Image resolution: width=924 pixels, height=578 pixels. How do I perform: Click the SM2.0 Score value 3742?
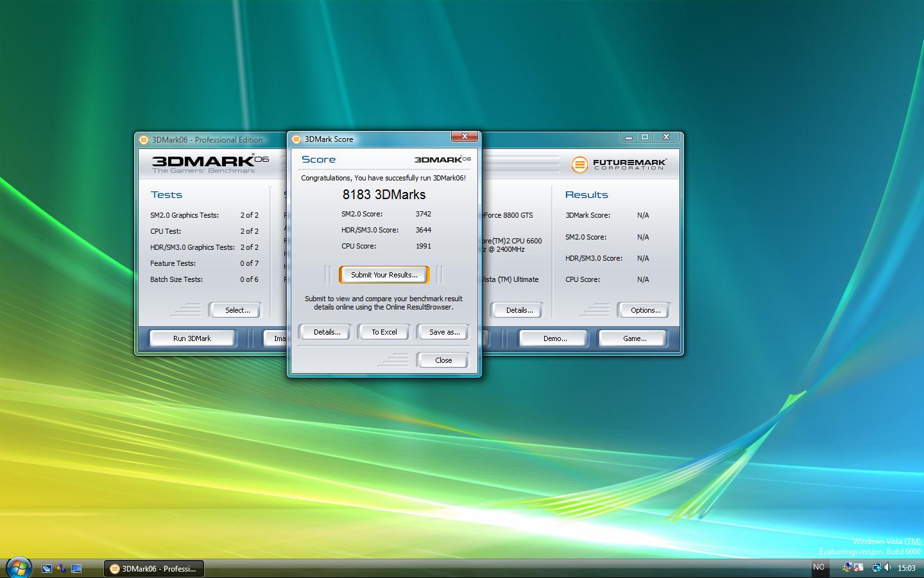[424, 214]
